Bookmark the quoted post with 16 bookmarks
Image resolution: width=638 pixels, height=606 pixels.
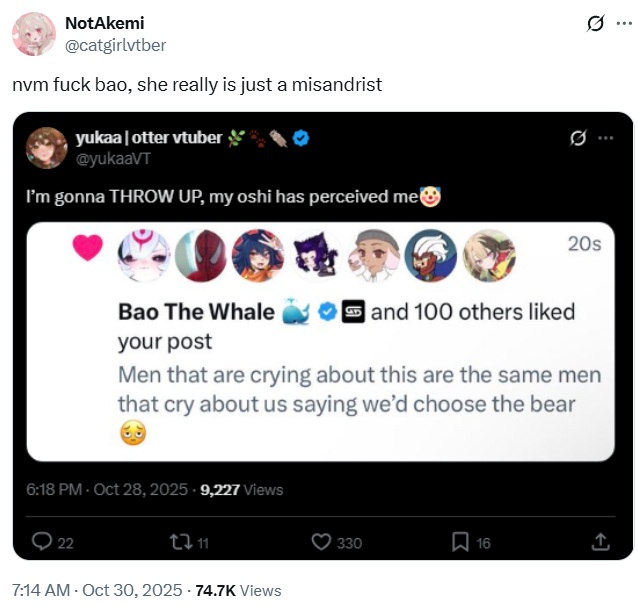[x=460, y=542]
